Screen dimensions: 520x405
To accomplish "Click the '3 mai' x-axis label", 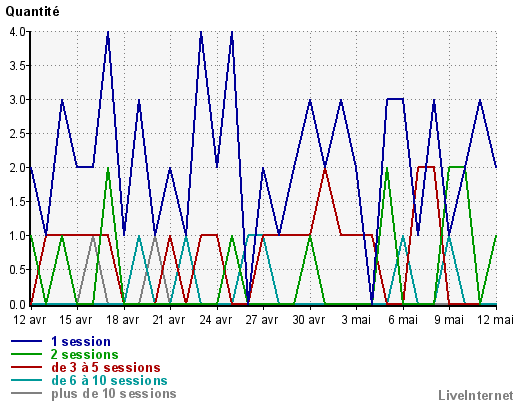I will pos(356,320).
